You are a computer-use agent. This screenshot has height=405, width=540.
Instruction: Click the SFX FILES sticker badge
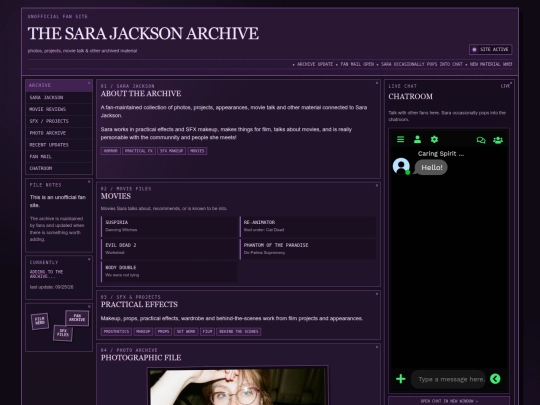[63, 333]
